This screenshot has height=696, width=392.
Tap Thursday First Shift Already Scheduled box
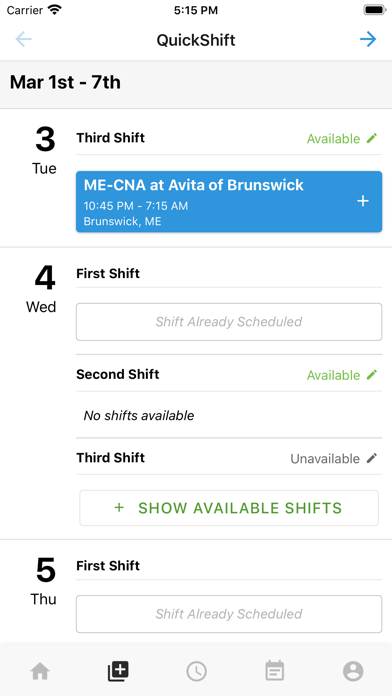point(229,614)
